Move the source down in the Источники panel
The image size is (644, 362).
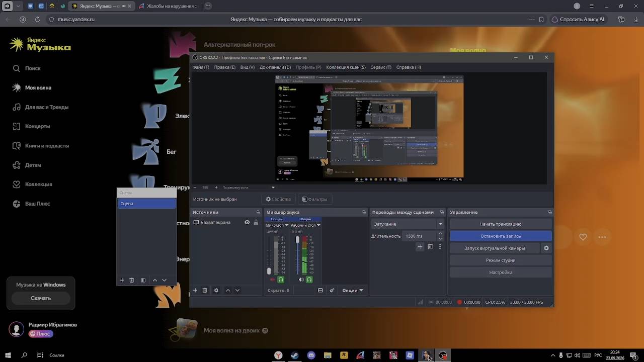pyautogui.click(x=237, y=290)
